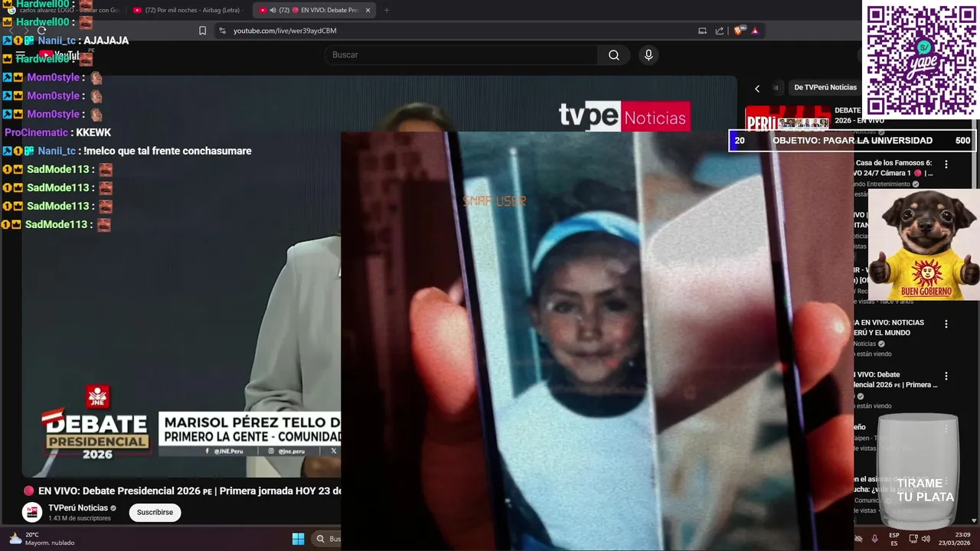Image resolution: width=980 pixels, height=551 pixels.
Task: Open site settings icon in address bar
Action: 223,31
